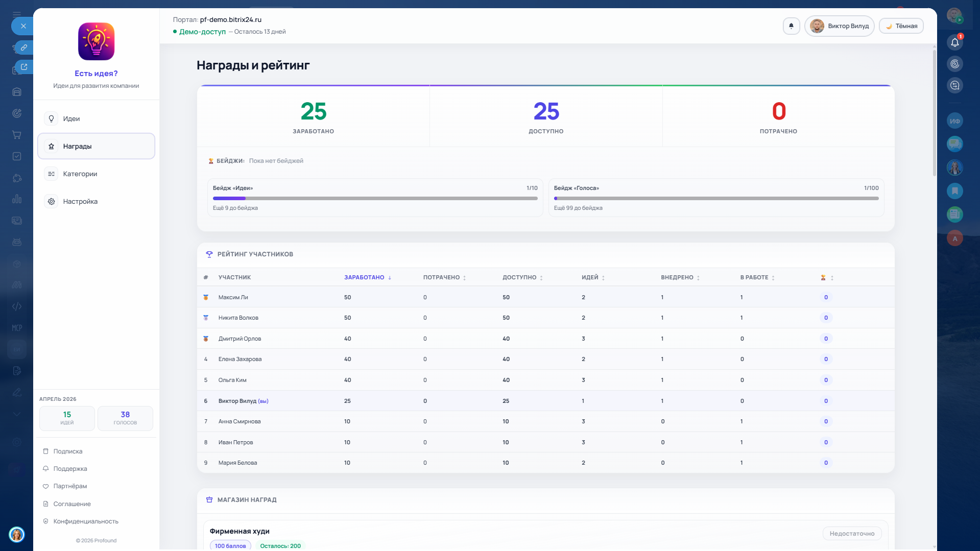Screen dimensions: 980x551
Task: Click the open in new window icon
Action: tap(23, 67)
